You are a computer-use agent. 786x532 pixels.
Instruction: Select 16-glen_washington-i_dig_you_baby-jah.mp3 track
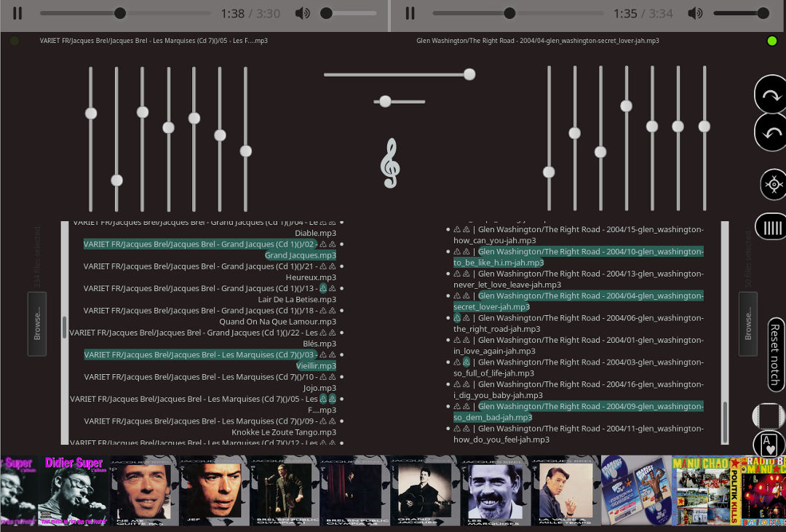click(579, 389)
